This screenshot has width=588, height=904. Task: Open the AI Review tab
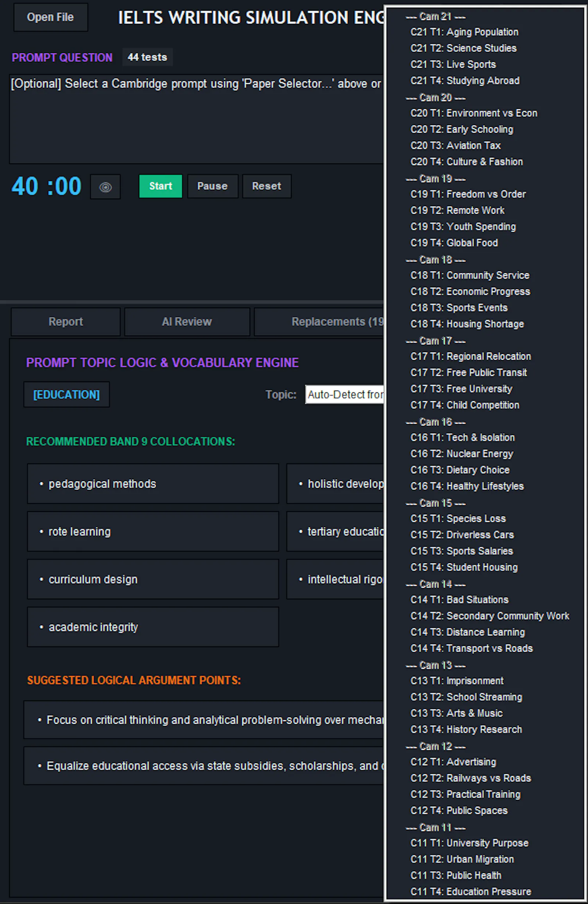pos(187,322)
